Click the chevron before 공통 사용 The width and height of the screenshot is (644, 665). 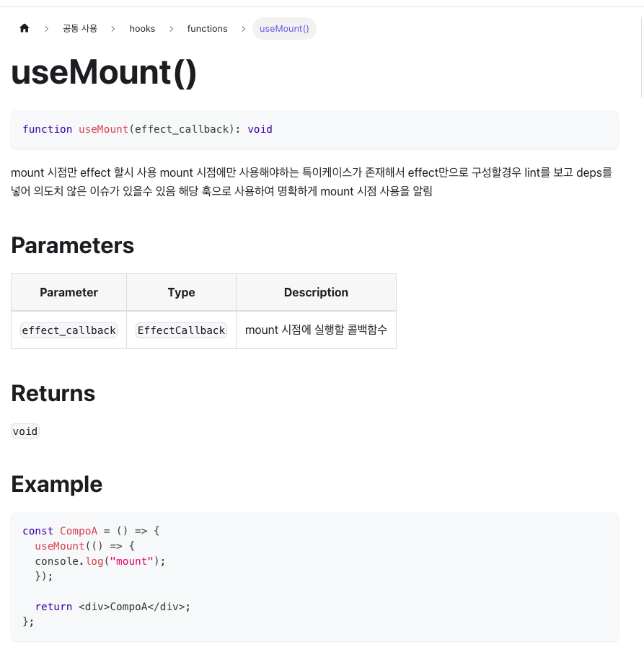click(x=46, y=29)
